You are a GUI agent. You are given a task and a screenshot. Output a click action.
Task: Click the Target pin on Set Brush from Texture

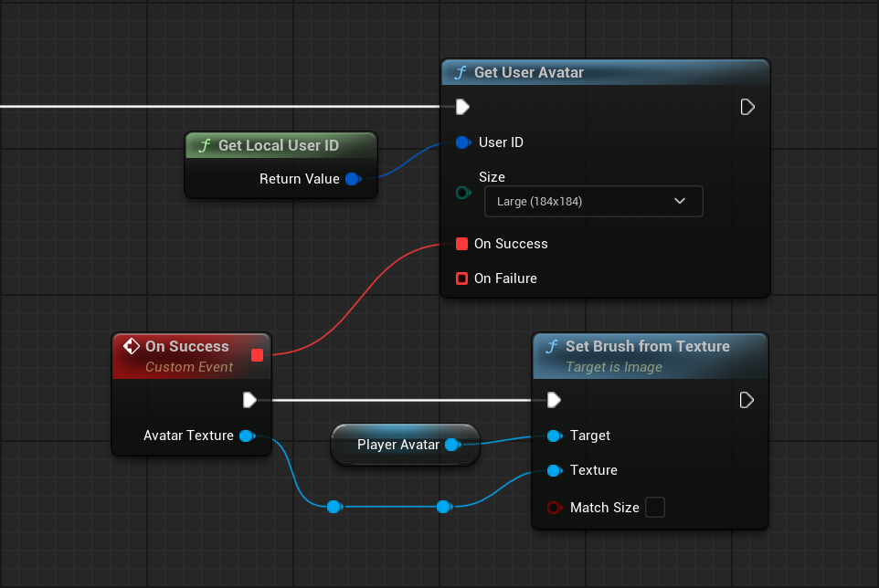click(x=554, y=436)
